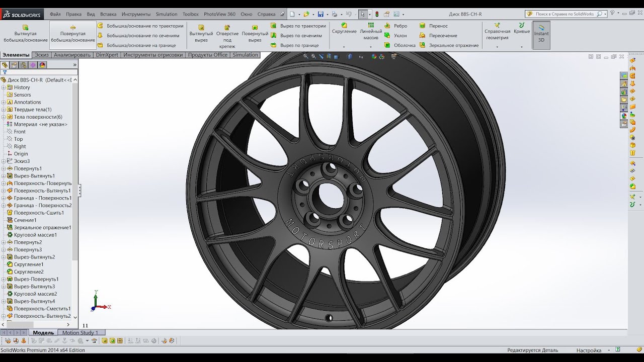The image size is (644, 362).
Task: Select the Линейный массив pattern tool
Action: 371,31
